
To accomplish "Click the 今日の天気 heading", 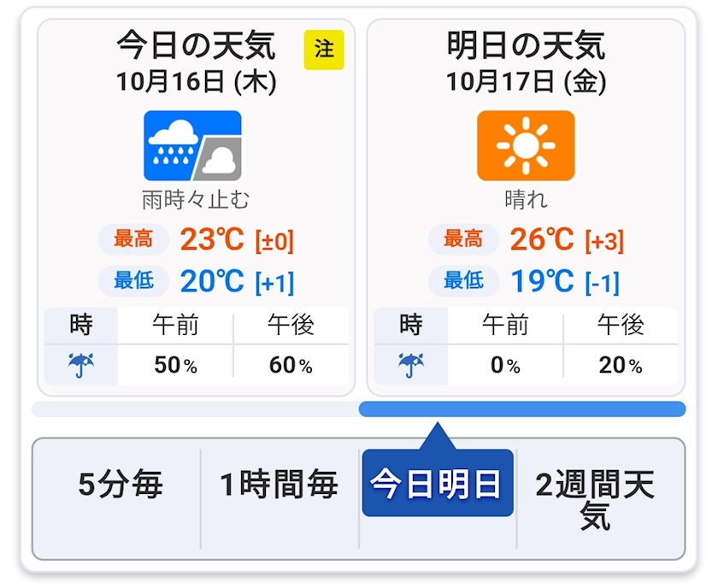I will (196, 46).
